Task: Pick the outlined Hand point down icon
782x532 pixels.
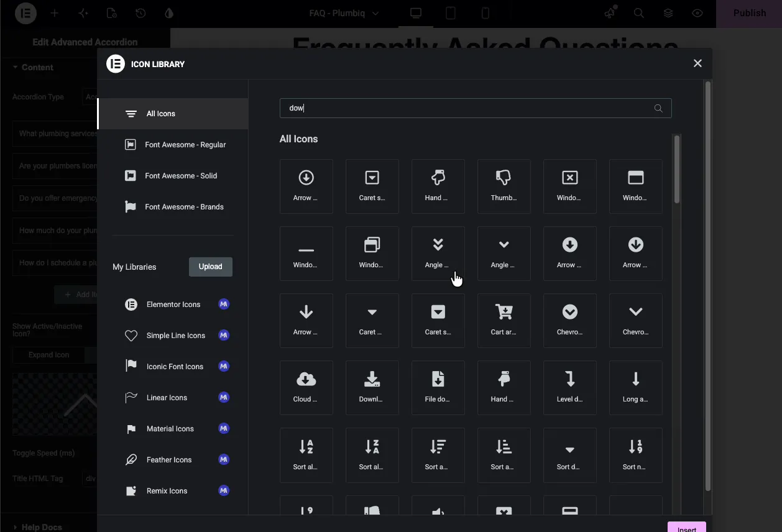Action: (438, 186)
